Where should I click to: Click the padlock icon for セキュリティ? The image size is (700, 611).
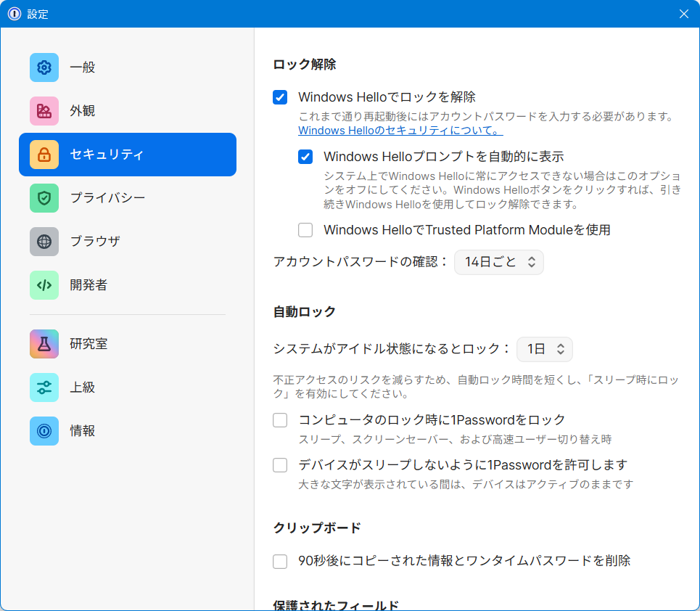(44, 155)
